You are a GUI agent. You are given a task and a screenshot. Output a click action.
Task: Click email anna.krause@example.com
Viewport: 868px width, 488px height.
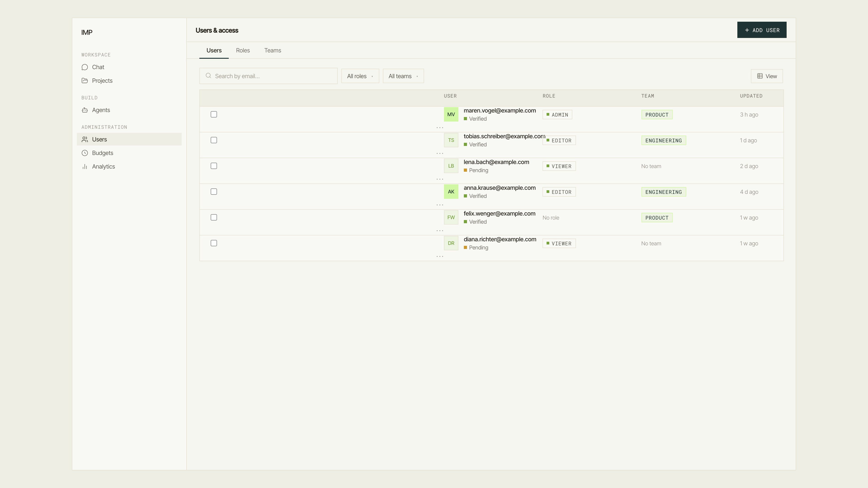pos(499,188)
